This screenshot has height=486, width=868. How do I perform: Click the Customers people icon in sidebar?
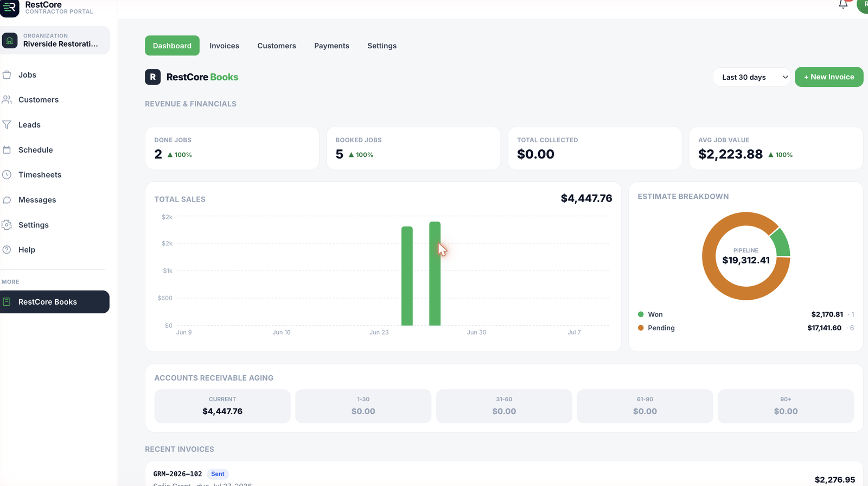click(7, 100)
